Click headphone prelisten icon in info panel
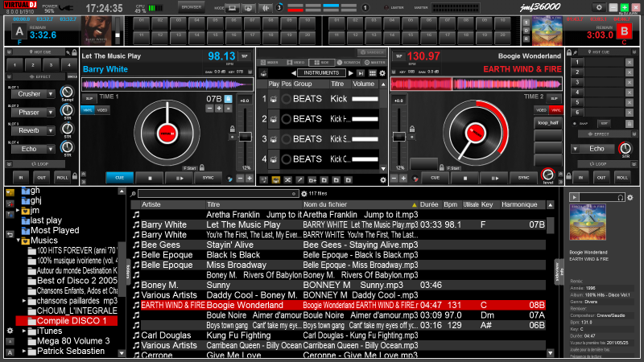The height and width of the screenshot is (362, 644). (x=621, y=197)
